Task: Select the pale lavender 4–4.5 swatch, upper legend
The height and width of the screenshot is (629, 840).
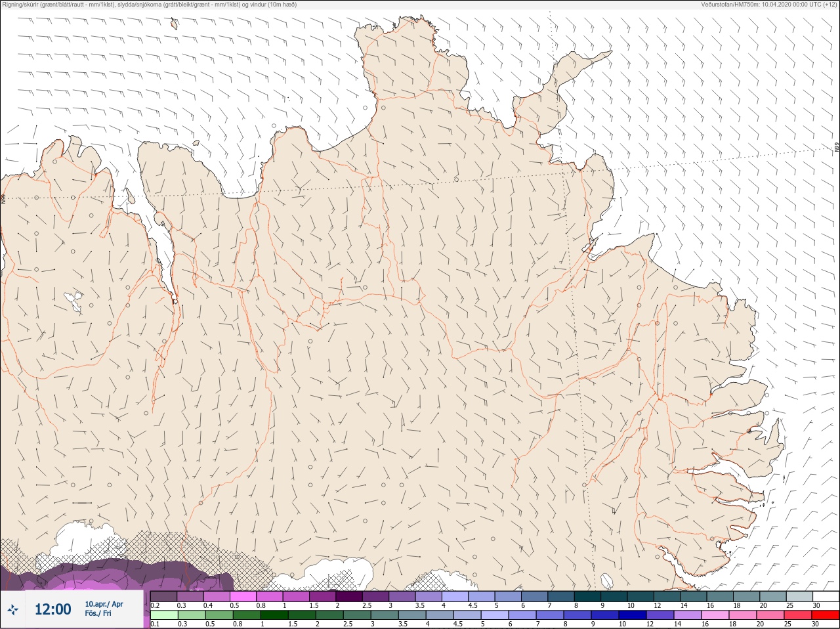Action: click(x=455, y=596)
